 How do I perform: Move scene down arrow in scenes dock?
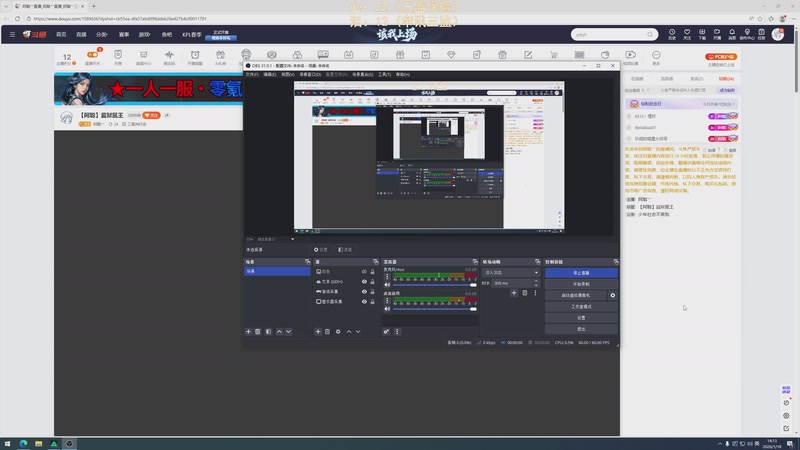pyautogui.click(x=288, y=332)
